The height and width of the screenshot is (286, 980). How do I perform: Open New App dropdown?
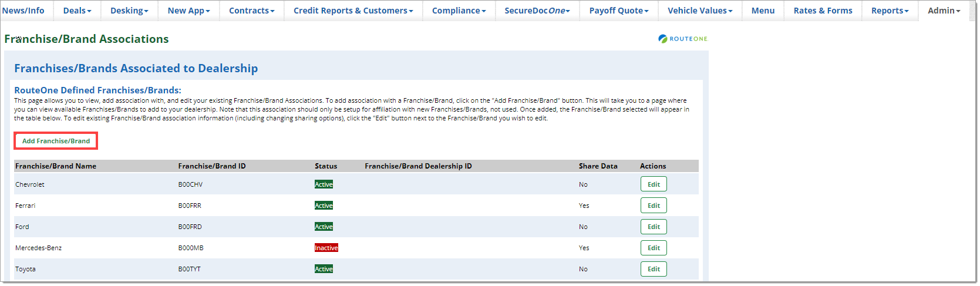click(188, 11)
